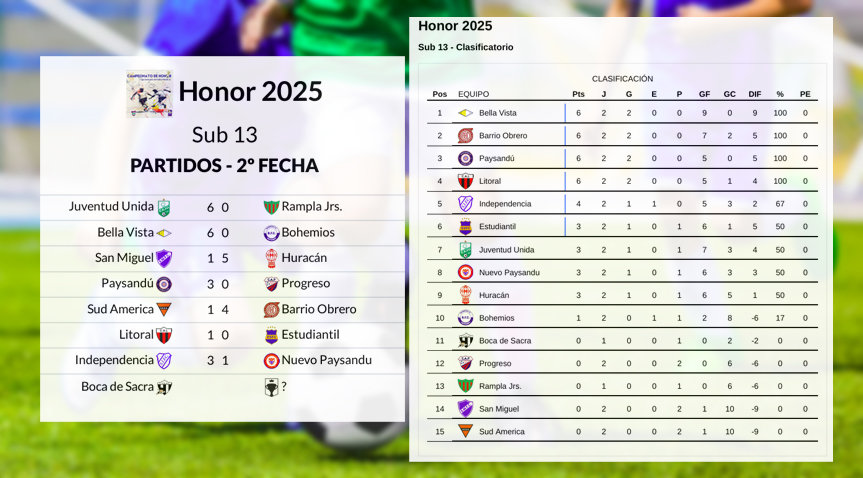This screenshot has width=863, height=478.
Task: Open the Independencia team in standings
Action: [505, 204]
